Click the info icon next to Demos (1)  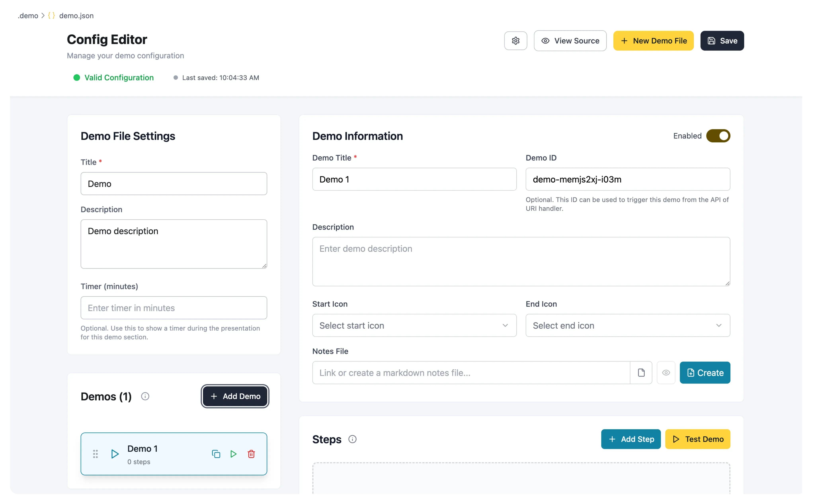pyautogui.click(x=145, y=396)
